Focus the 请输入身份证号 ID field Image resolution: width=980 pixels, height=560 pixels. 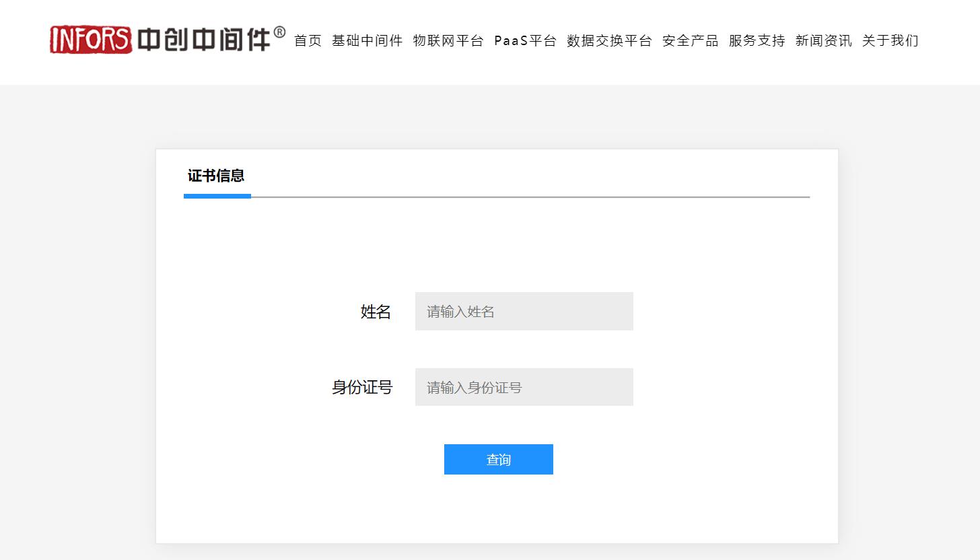coord(524,387)
